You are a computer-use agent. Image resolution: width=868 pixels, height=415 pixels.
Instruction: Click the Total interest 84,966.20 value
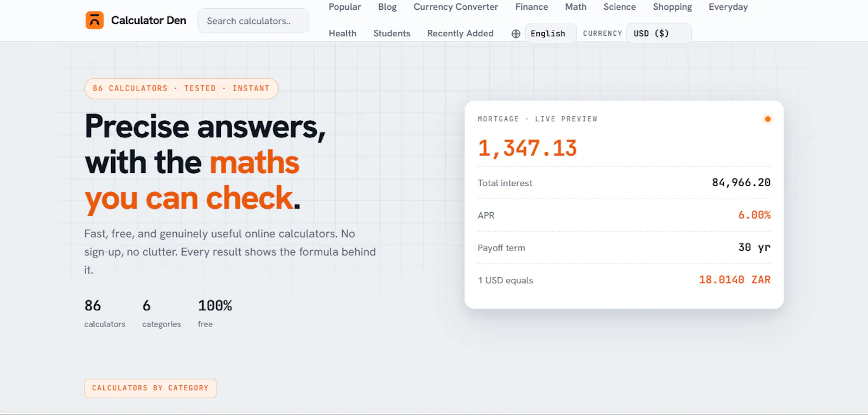741,183
